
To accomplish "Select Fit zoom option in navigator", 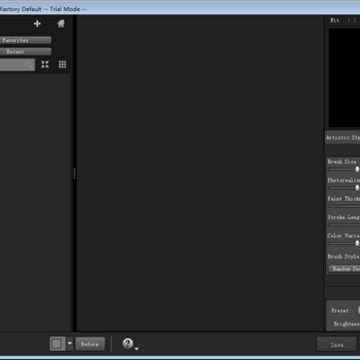I will point(335,21).
